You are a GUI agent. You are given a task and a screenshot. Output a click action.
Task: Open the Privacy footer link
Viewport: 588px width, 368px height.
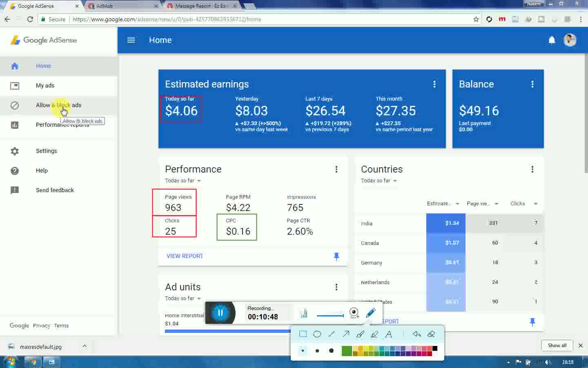tap(42, 326)
